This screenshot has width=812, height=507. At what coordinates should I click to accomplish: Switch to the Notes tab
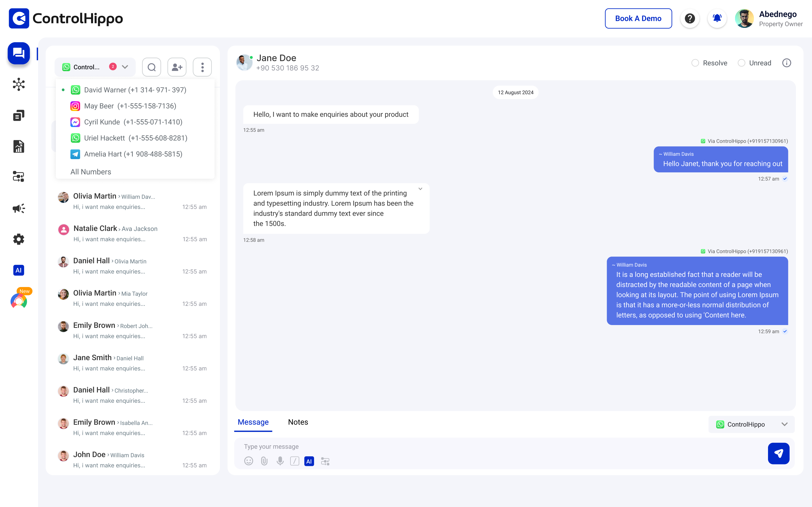coord(298,422)
